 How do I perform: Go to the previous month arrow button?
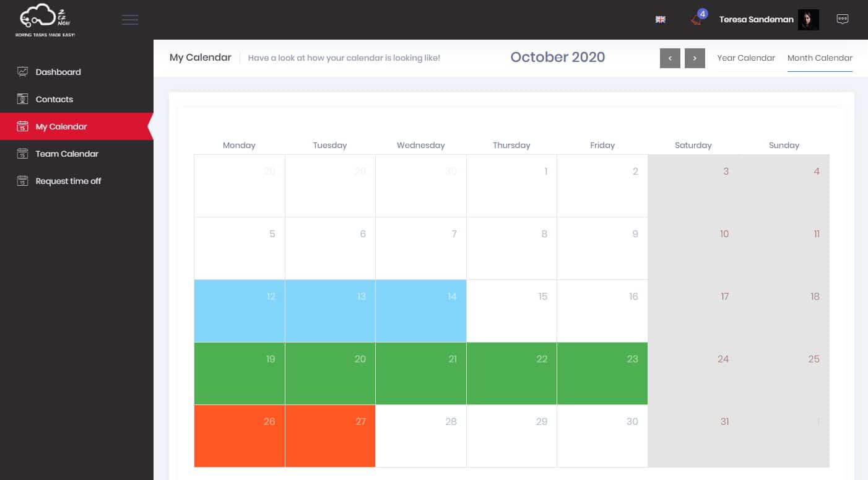click(670, 58)
